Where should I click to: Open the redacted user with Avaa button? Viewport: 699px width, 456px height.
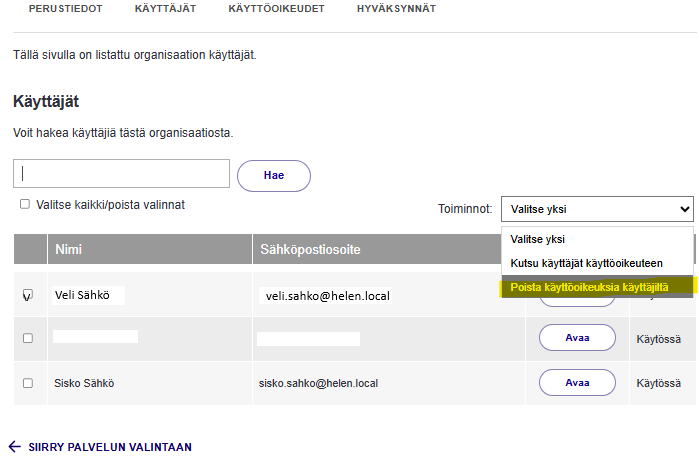pyautogui.click(x=576, y=338)
